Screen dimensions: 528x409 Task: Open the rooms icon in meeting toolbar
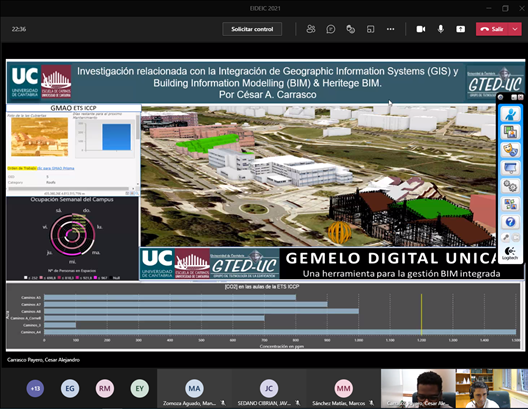coord(370,29)
